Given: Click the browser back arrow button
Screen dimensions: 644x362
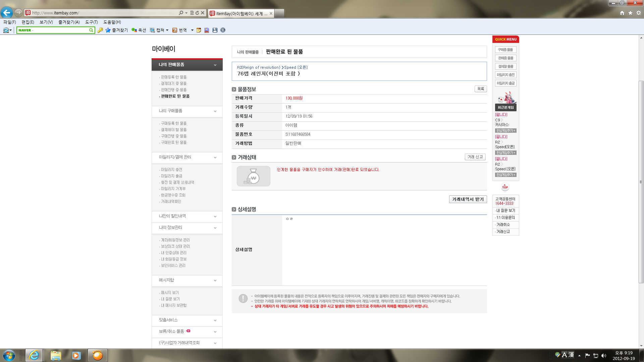Looking at the screenshot, I should click(7, 13).
